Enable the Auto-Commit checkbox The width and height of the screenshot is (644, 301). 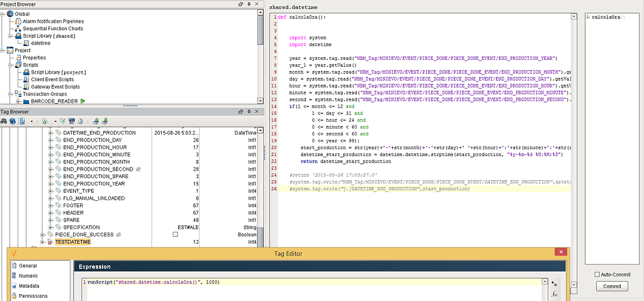point(597,275)
